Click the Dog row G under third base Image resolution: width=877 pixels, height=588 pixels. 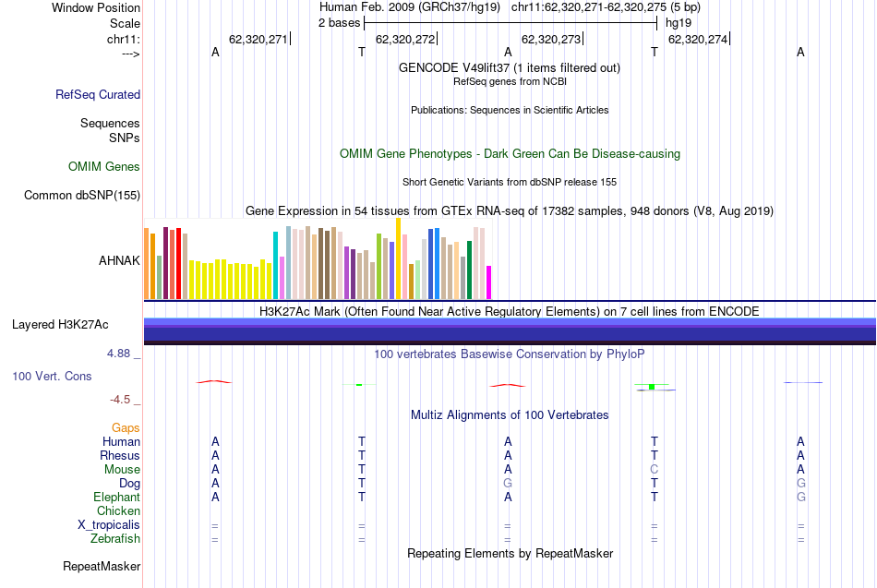[x=508, y=484]
